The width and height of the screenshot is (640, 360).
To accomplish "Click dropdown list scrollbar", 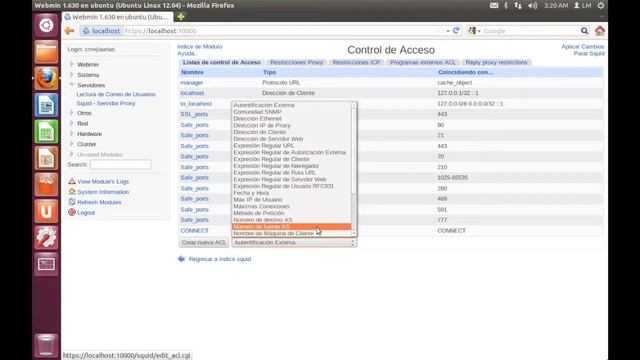I will coord(354,169).
